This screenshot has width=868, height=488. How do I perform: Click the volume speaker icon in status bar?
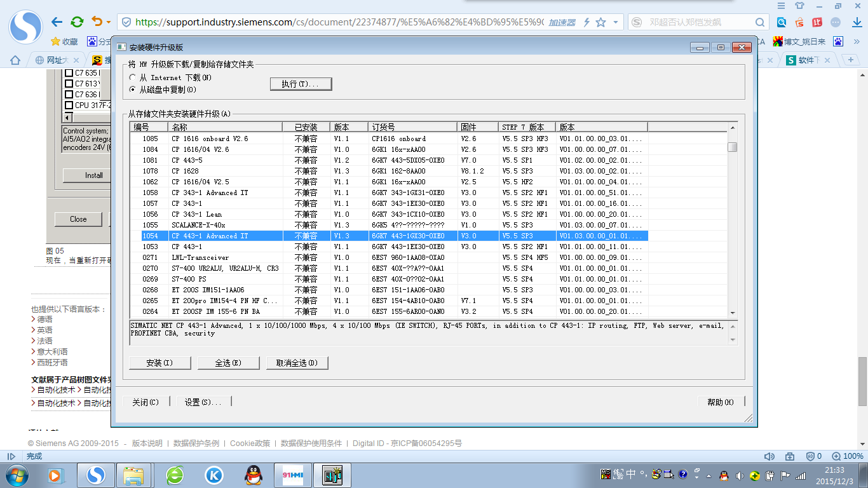[769, 456]
